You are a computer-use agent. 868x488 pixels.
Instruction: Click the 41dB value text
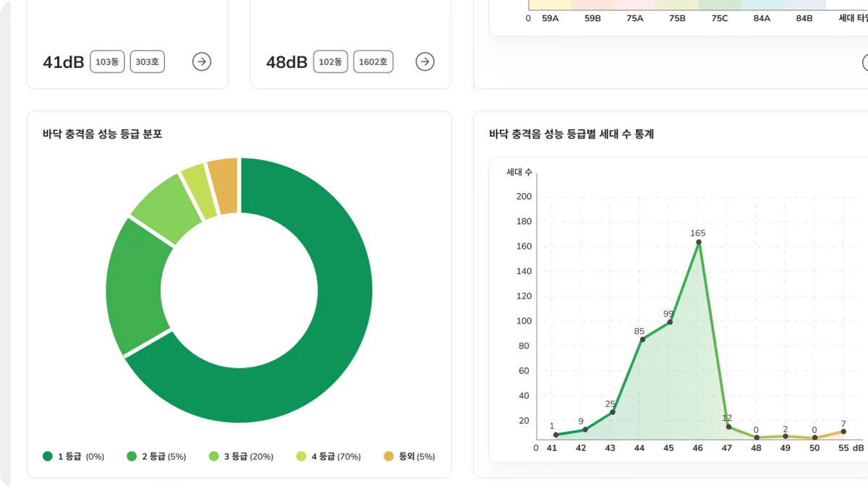(64, 62)
